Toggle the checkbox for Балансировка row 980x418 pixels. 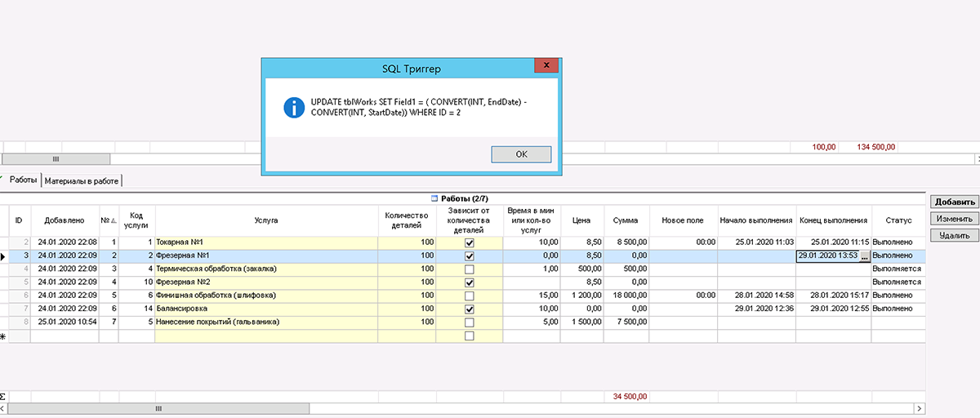469,309
